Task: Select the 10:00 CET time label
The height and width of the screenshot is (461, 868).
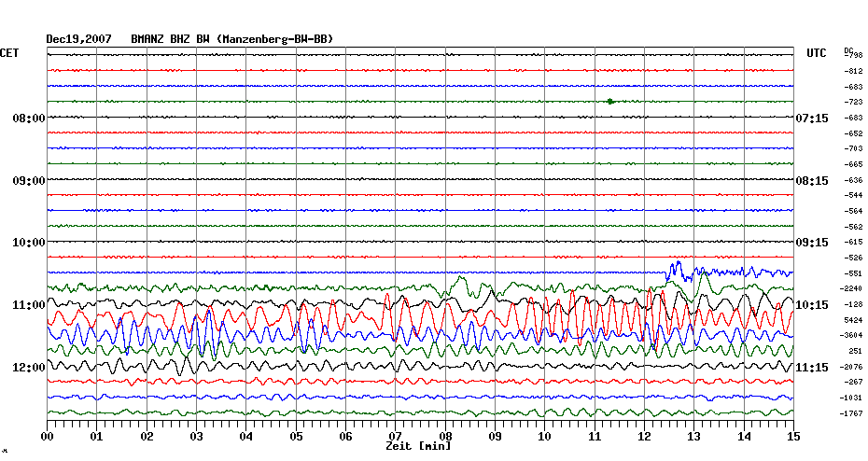Action: pyautogui.click(x=29, y=243)
